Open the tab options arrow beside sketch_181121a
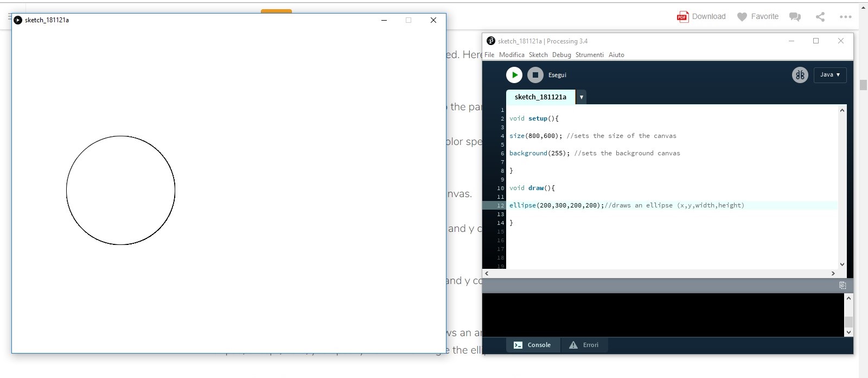The height and width of the screenshot is (378, 868). click(581, 97)
